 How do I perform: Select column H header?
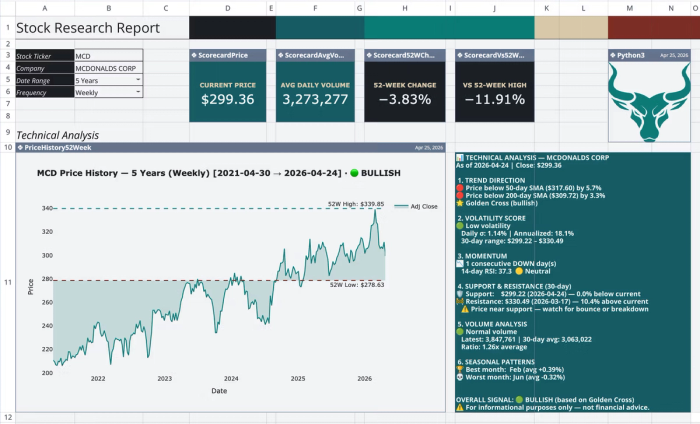coord(405,8)
